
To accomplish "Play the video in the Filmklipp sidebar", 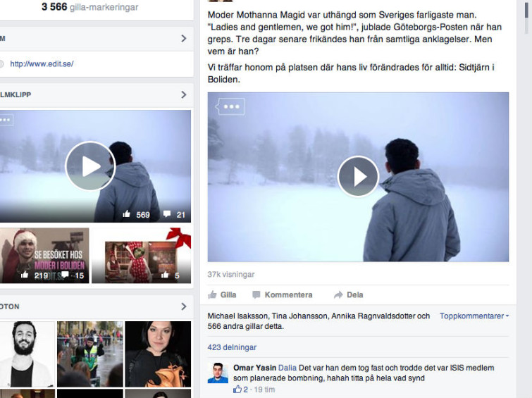I will click(x=90, y=166).
